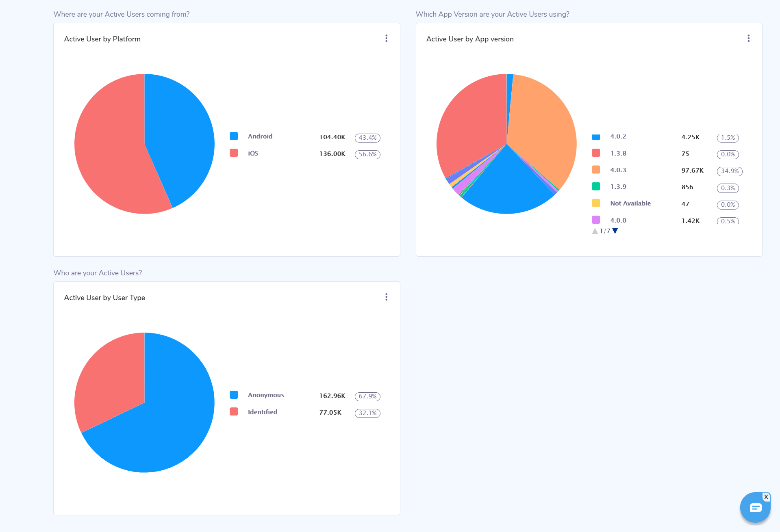The image size is (780, 532).
Task: Toggle the 1.3.9 version legend swatch
Action: point(596,186)
